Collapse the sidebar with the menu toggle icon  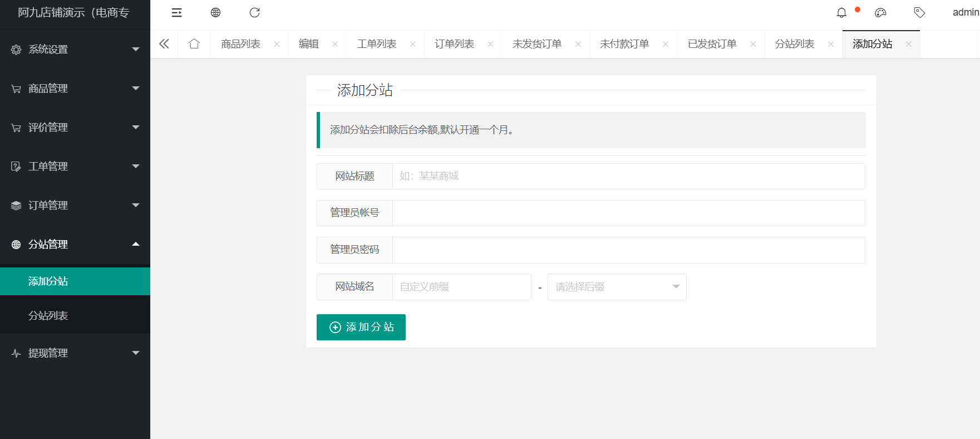(x=176, y=13)
